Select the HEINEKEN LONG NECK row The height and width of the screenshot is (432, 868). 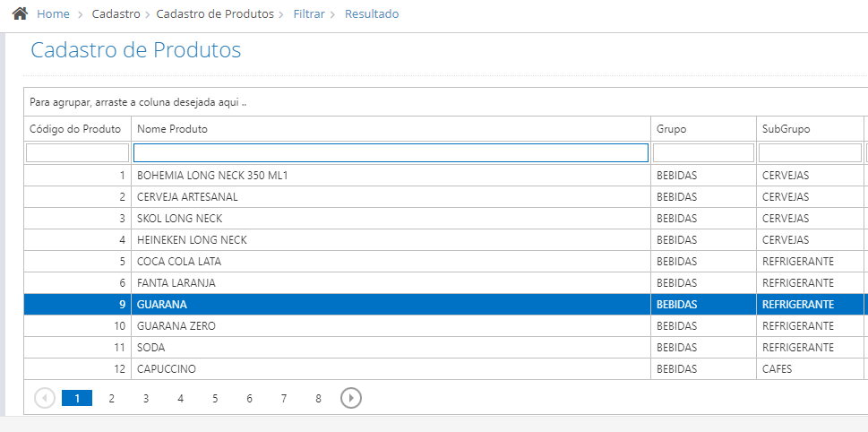[x=445, y=240]
